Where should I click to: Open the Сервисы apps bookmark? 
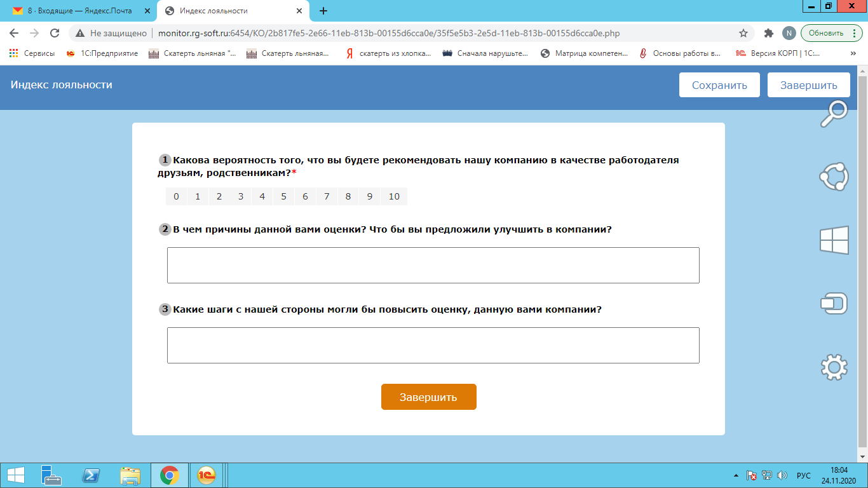32,53
